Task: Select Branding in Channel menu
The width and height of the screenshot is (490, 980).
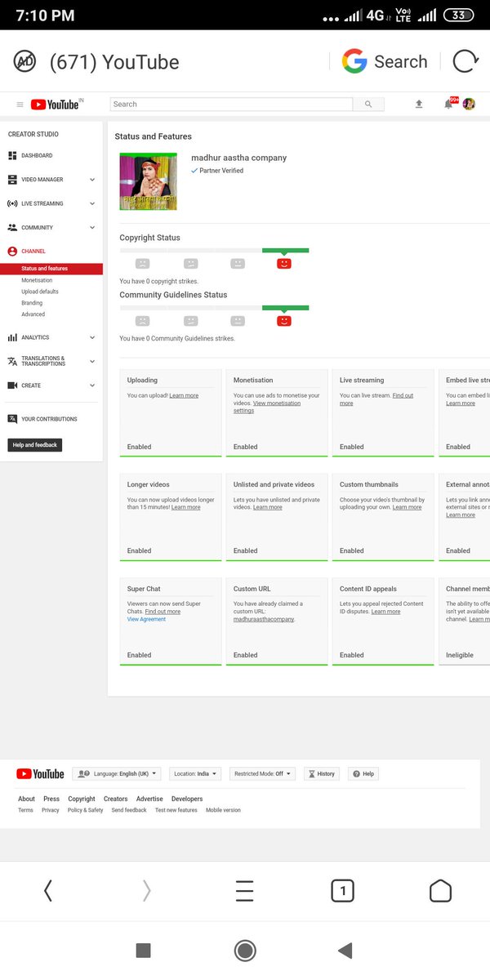Action: pos(32,303)
